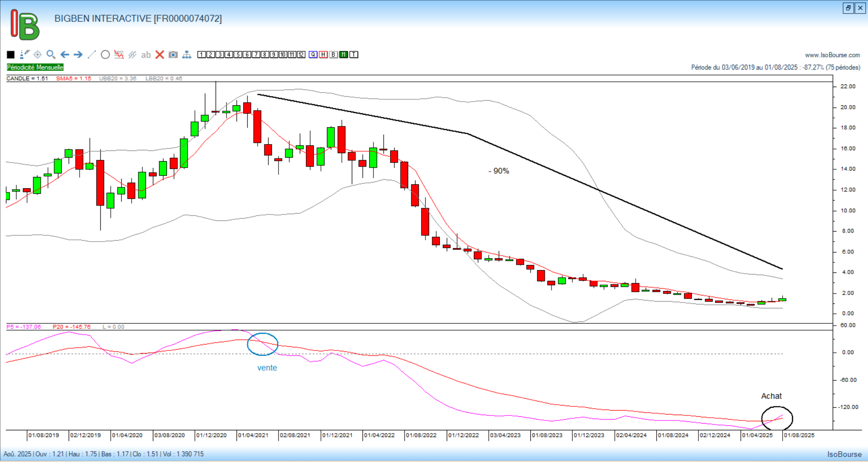The image size is (868, 462).
Task: Switch to B periodicity
Action: coord(334,55)
